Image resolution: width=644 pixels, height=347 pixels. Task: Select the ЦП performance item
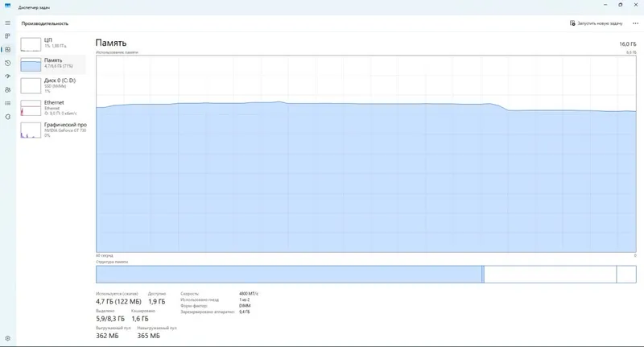pos(53,43)
